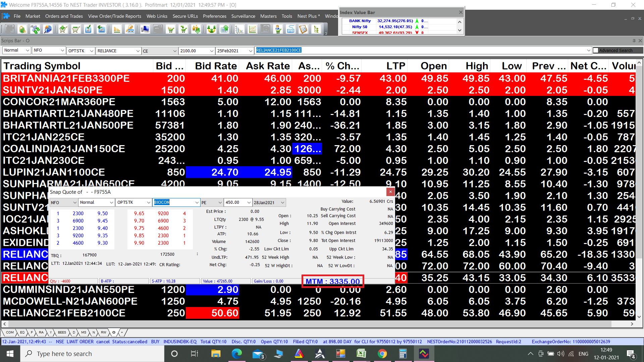Open the Market menu
The image size is (644, 362).
tap(33, 16)
